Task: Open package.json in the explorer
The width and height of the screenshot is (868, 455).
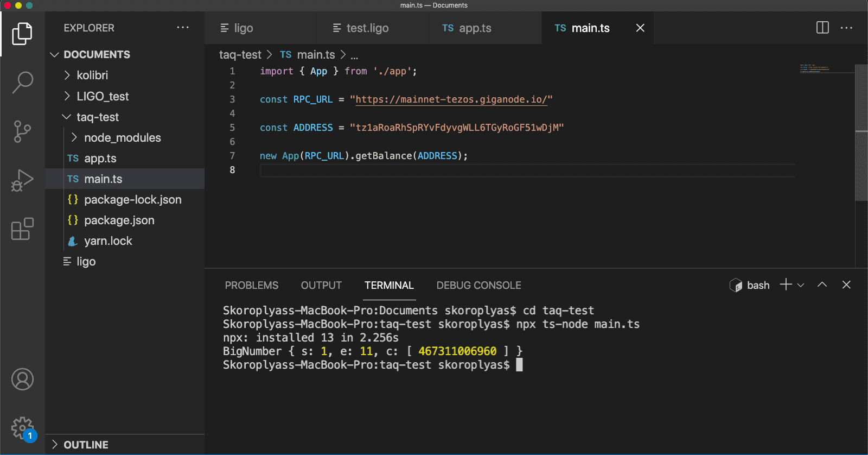Action: (119, 220)
